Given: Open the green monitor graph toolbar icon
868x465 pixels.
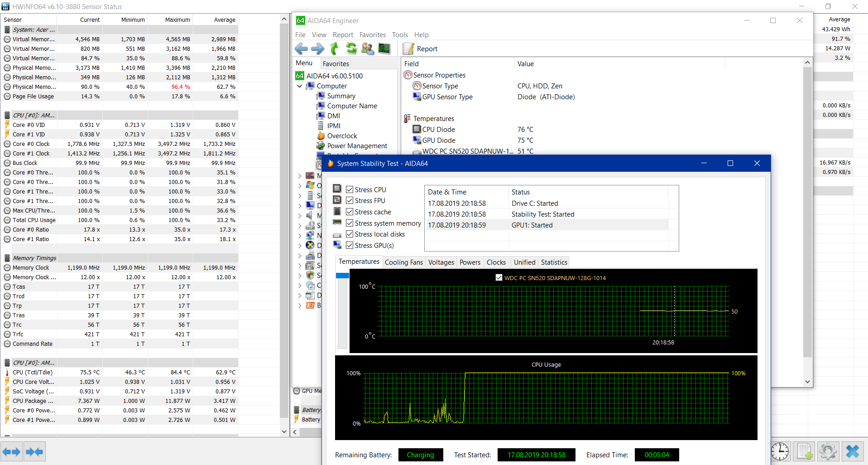Looking at the screenshot, I should point(384,48).
